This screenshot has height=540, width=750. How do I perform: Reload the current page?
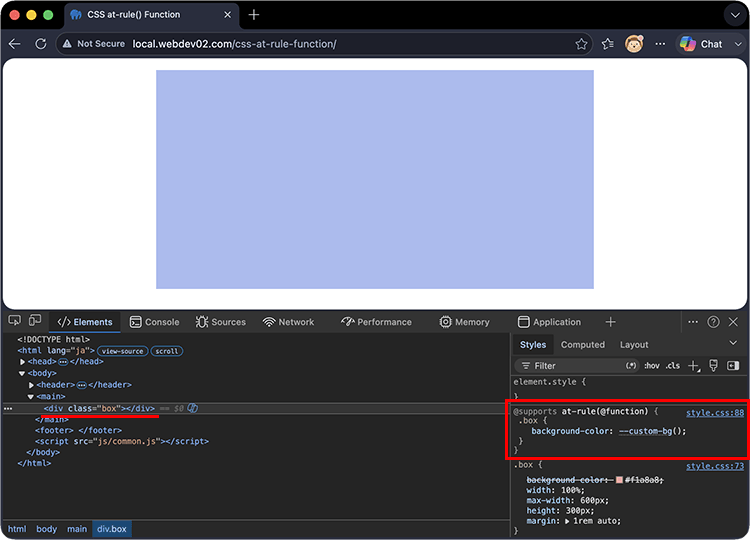(41, 44)
